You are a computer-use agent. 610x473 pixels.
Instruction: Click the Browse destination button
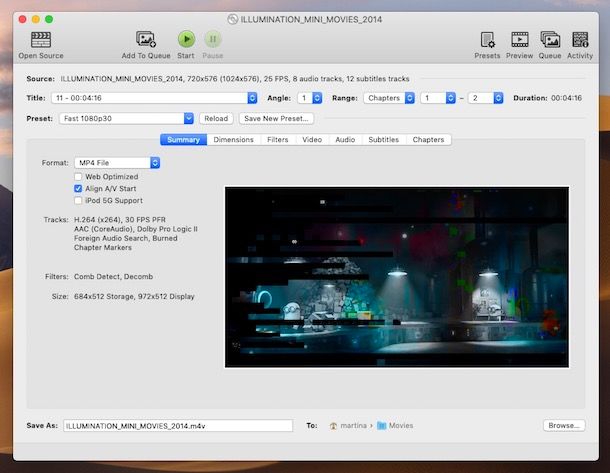click(564, 426)
